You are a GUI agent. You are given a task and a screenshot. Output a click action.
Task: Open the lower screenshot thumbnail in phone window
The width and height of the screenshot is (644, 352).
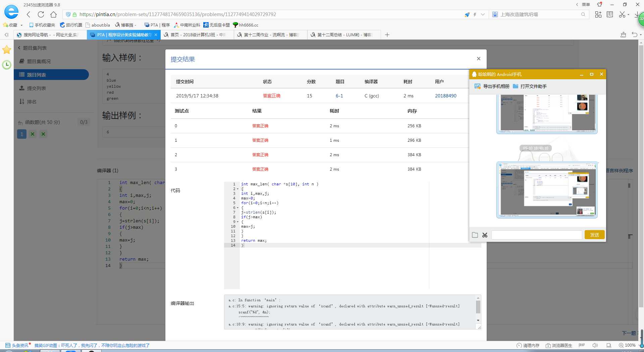coord(547,190)
